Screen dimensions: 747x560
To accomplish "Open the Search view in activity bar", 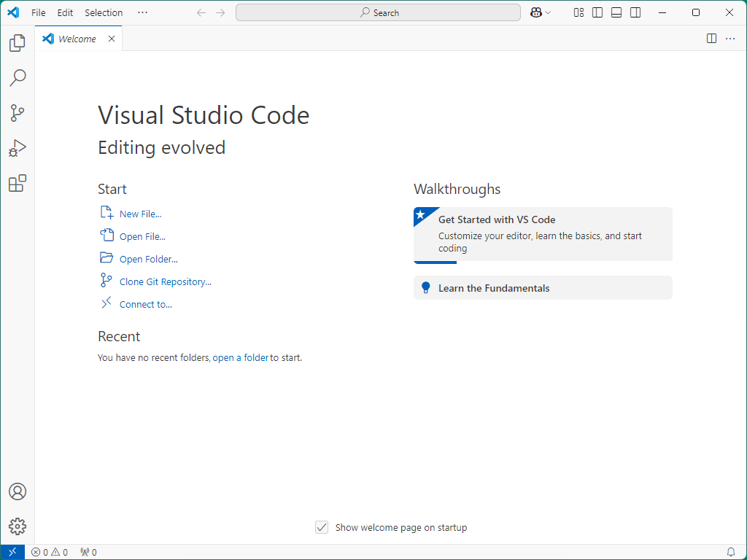I will (18, 78).
